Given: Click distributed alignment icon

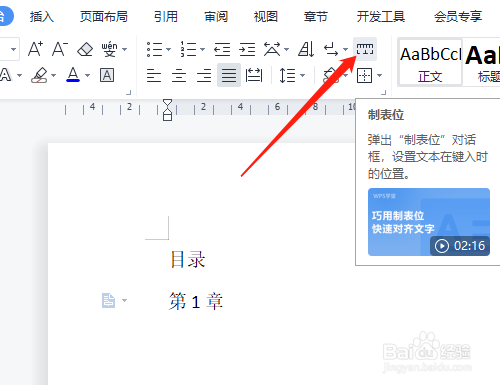Looking at the screenshot, I should click(254, 75).
